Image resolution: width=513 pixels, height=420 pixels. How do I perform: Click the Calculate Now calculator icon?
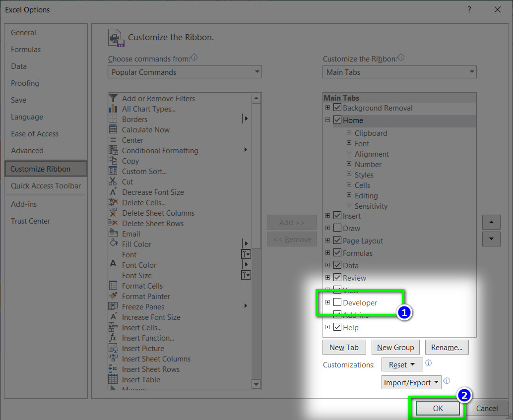point(113,129)
